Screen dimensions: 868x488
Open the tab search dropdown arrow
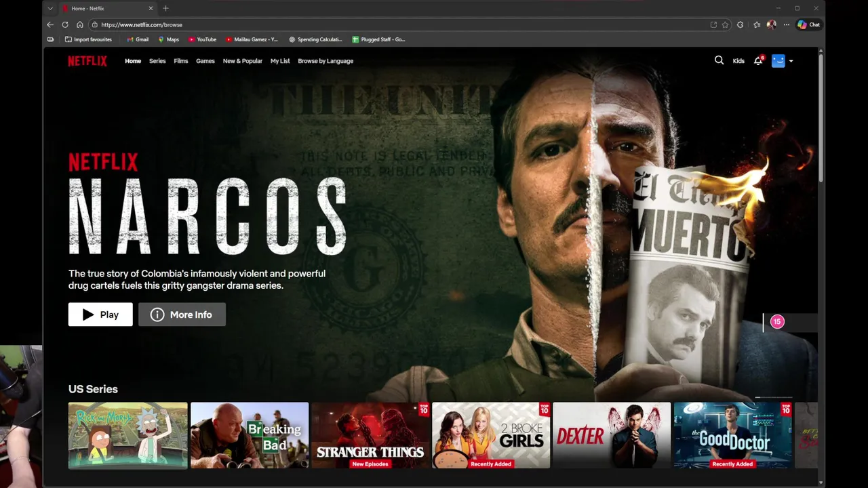point(50,8)
